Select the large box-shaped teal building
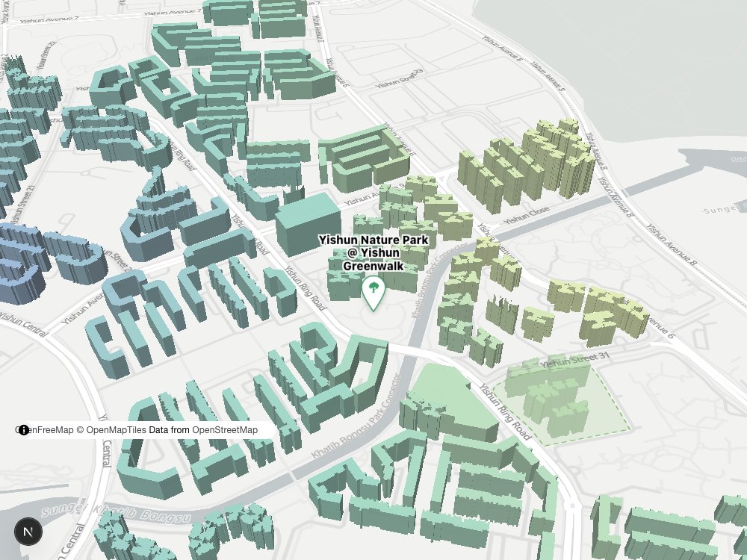This screenshot has height=560, width=747. click(309, 223)
